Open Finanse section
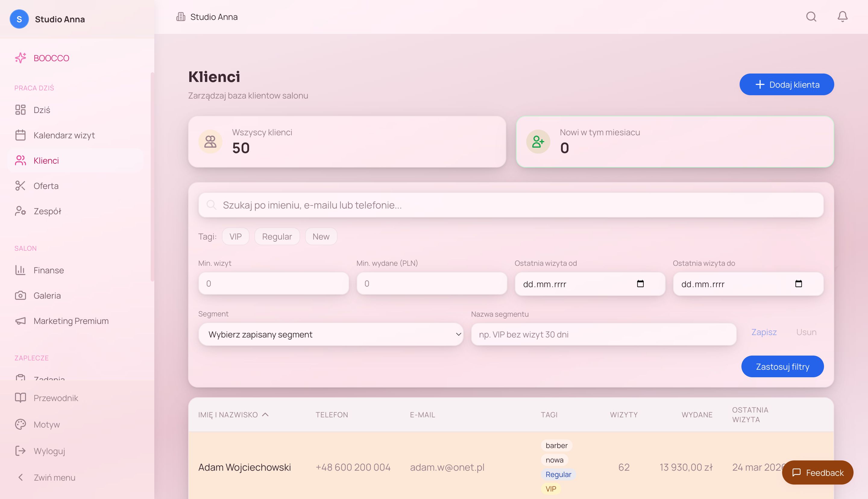868x499 pixels. 75,270
